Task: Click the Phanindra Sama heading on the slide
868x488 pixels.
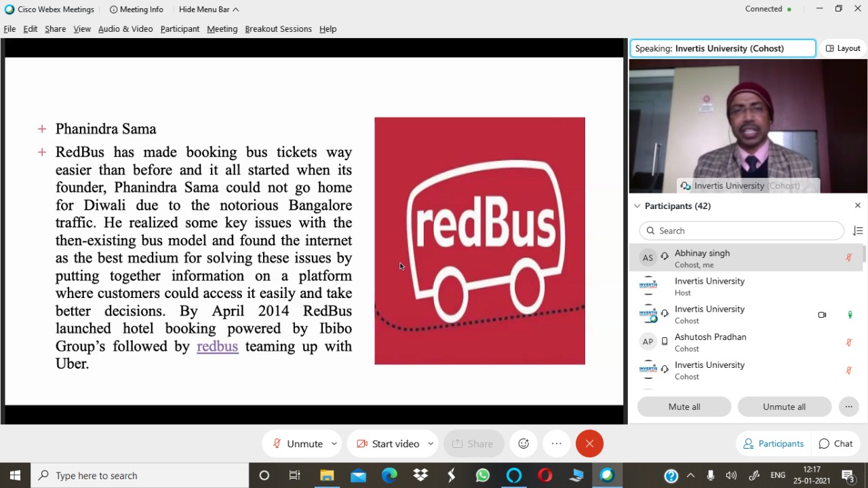Action: point(106,129)
